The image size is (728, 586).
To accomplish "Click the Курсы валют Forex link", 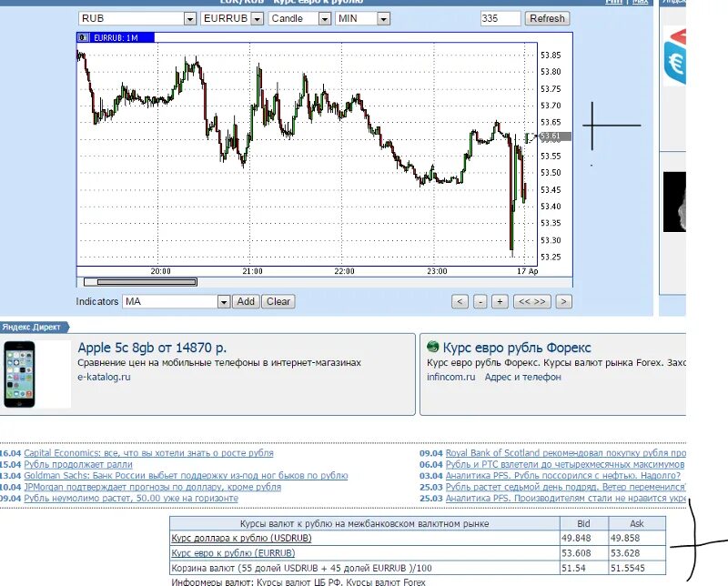I will click(386, 581).
